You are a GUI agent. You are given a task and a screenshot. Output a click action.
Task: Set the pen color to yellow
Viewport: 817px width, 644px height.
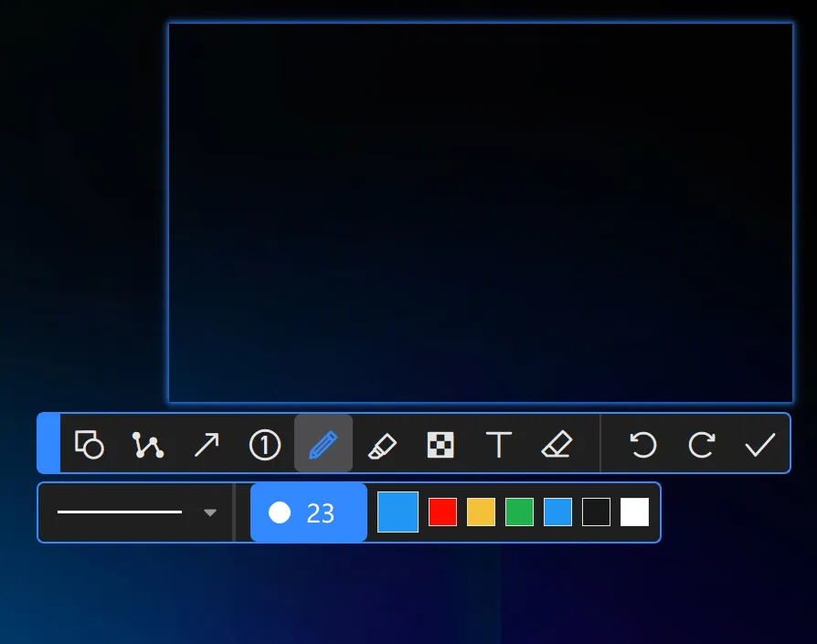[x=481, y=512]
